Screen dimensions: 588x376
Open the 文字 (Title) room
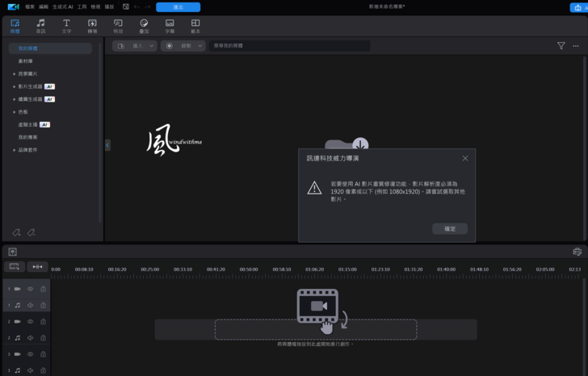[x=66, y=26]
